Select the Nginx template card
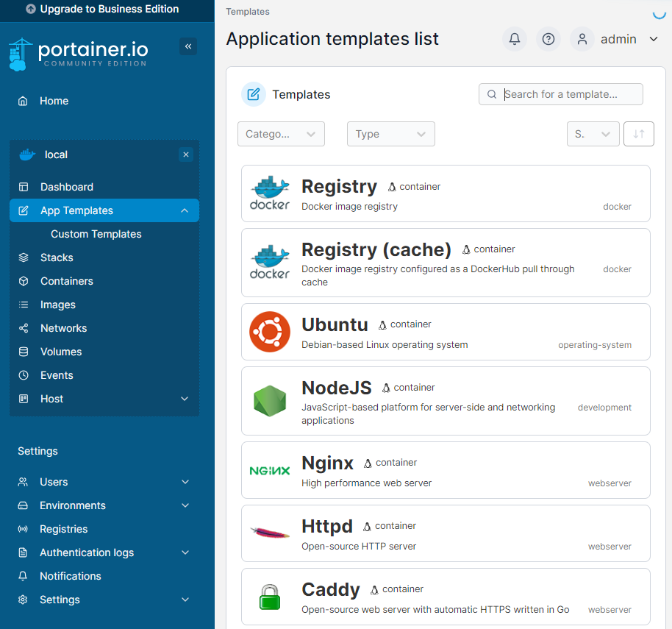The width and height of the screenshot is (672, 629). [x=446, y=470]
